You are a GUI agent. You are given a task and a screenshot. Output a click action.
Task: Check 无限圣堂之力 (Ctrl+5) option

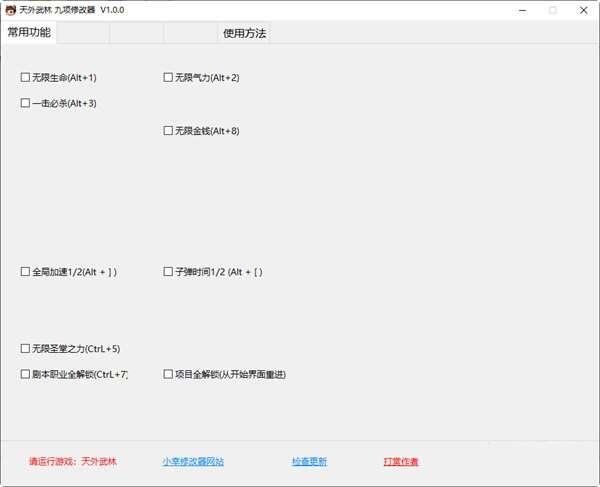coord(26,349)
